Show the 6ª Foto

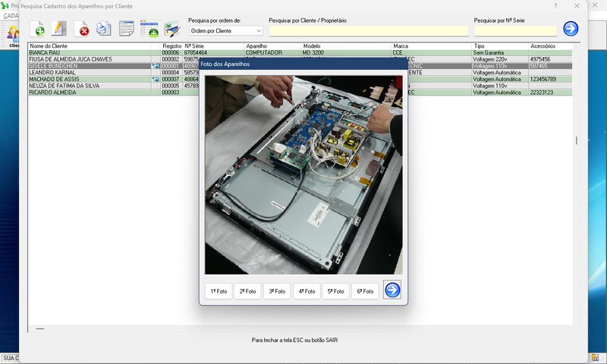[x=365, y=291]
